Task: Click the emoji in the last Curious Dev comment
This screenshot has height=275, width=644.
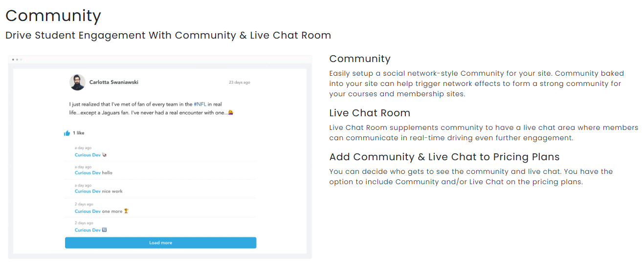Action: (105, 230)
